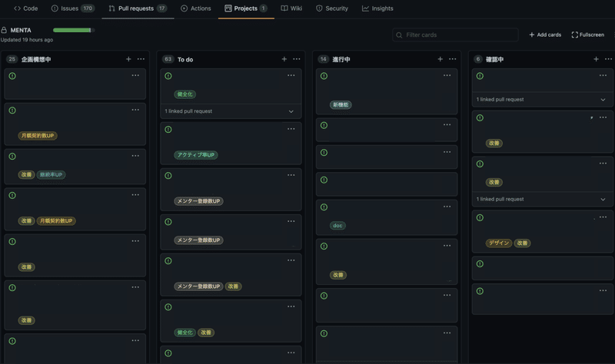This screenshot has height=364, width=615.
Task: Open the menu of the アクティブ率UP card
Action: 291,129
